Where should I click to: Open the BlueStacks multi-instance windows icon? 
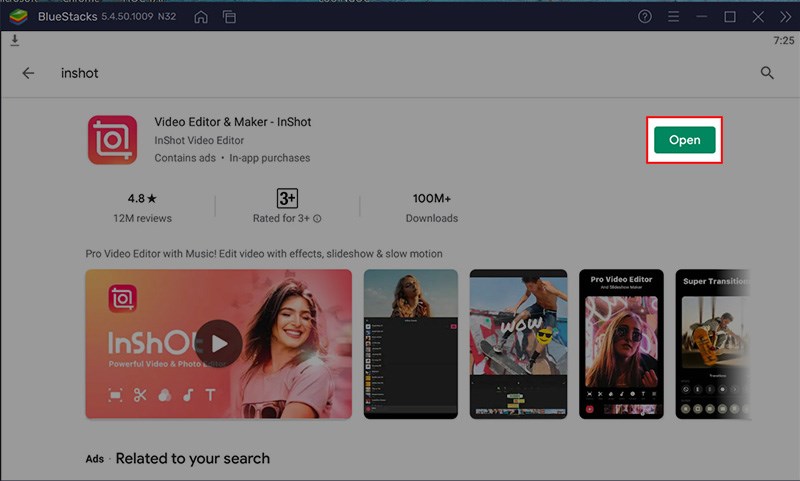229,17
